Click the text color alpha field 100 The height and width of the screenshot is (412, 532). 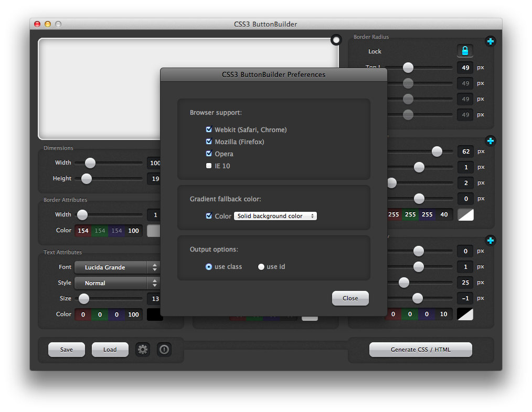click(133, 315)
